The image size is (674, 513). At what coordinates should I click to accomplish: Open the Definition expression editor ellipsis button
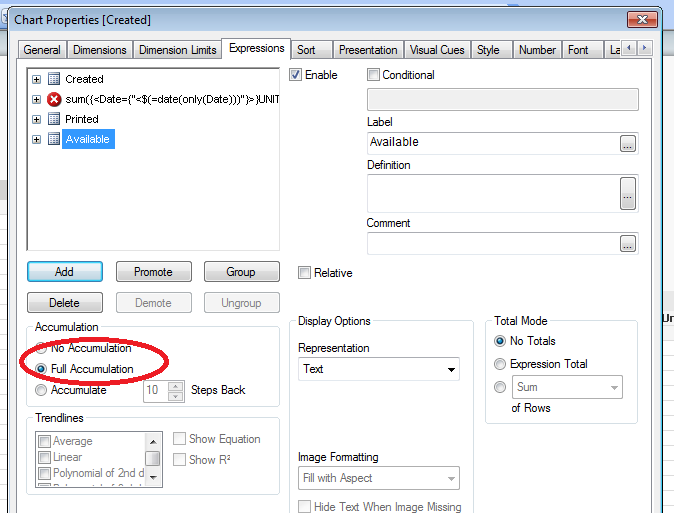pyautogui.click(x=628, y=194)
